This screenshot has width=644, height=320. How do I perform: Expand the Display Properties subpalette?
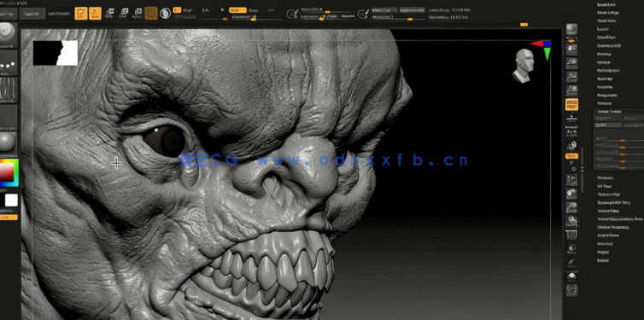612,227
